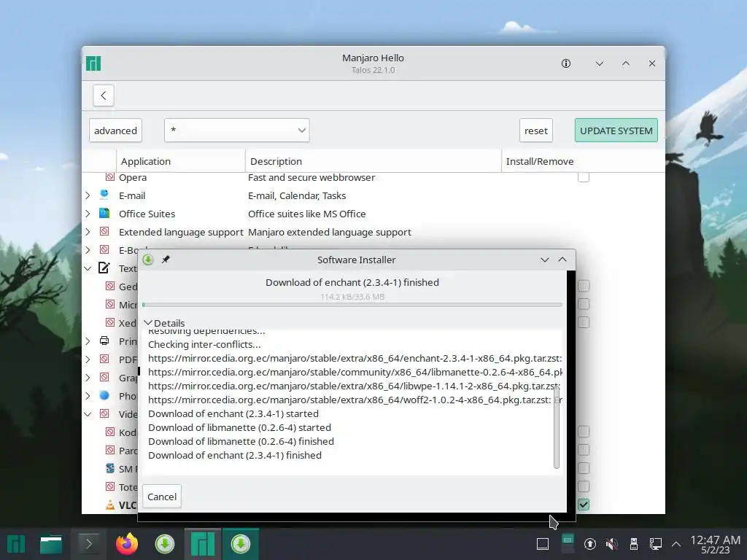
Task: Expand the PDF category
Action: coord(88,359)
